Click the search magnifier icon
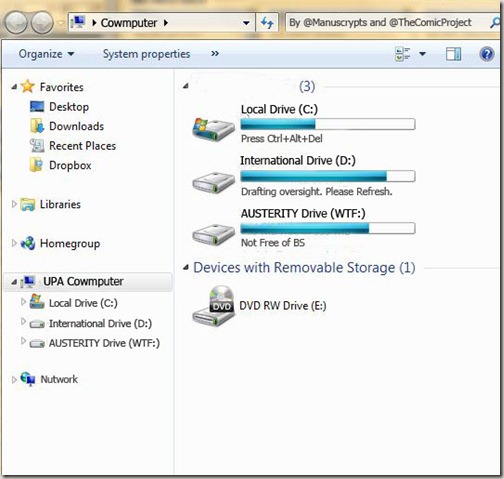Screen dimensions: 504x479 pos(495,23)
